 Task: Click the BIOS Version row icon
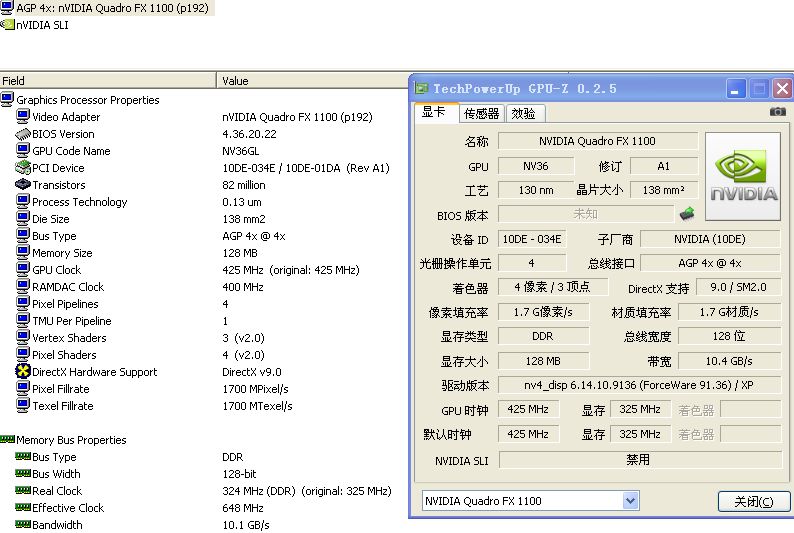pos(23,134)
